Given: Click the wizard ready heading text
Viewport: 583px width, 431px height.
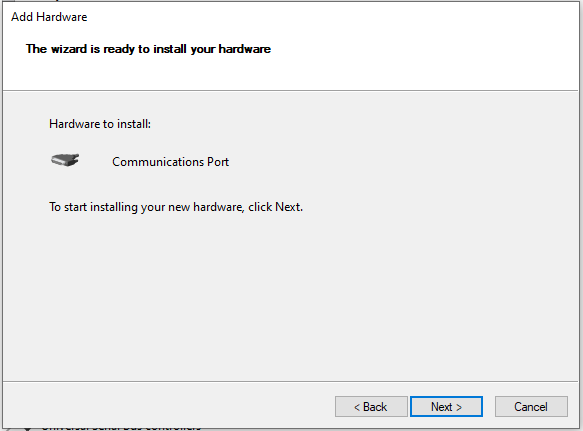Looking at the screenshot, I should pyautogui.click(x=148, y=49).
